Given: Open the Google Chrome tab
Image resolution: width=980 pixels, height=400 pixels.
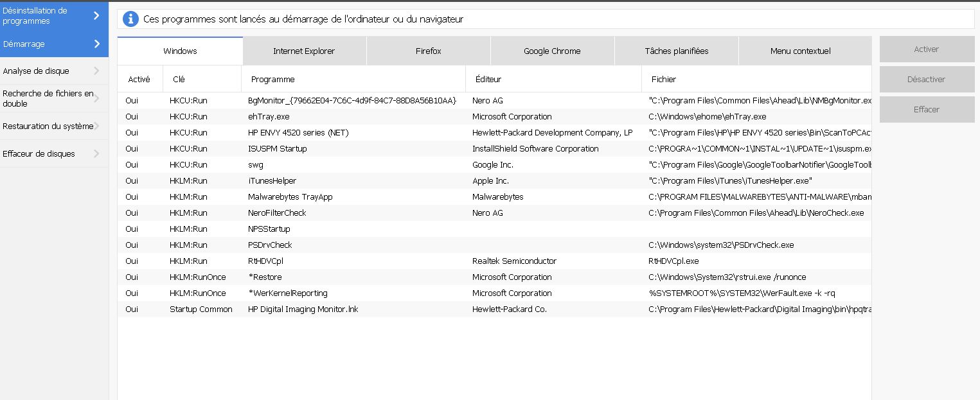Looking at the screenshot, I should click(552, 51).
